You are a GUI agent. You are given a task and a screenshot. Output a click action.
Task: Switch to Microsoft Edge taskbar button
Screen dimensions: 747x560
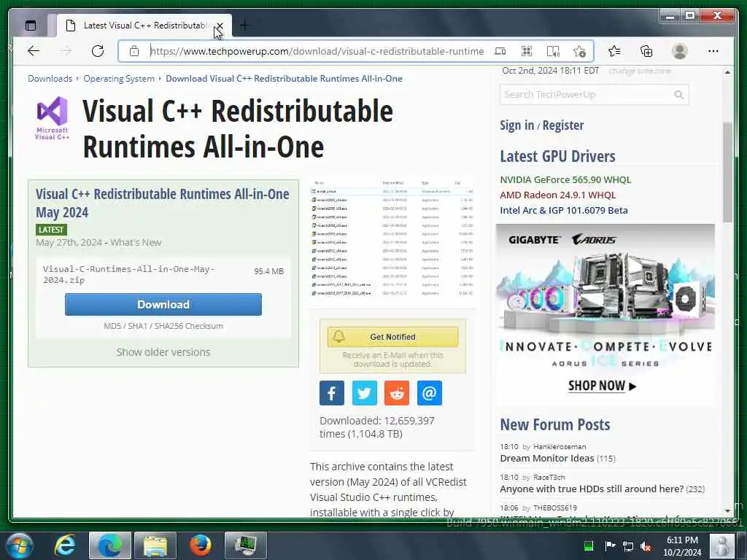pos(110,545)
